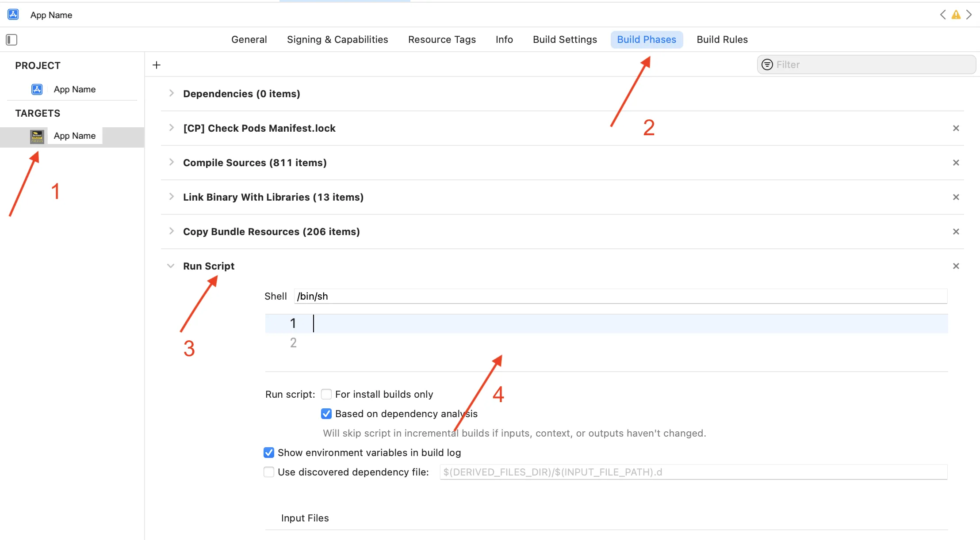
Task: Select App Name under PROJECT
Action: 74,89
